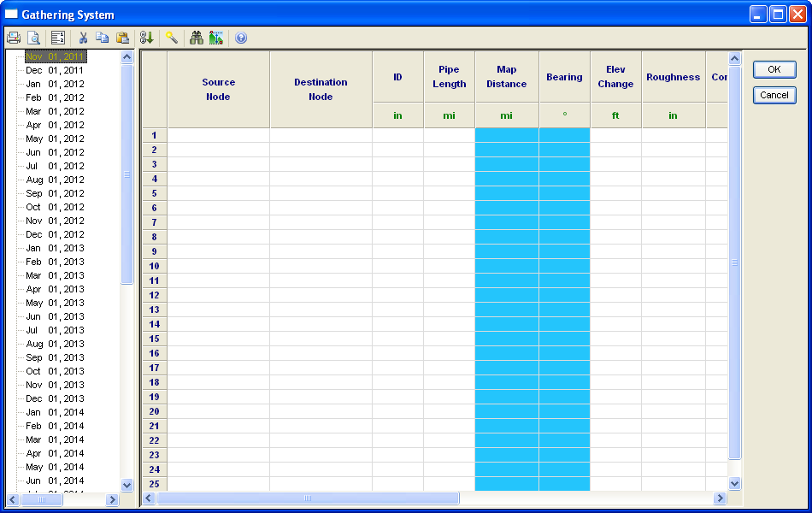Click the Print icon in the toolbar
Image resolution: width=812 pixels, height=513 pixels.
point(14,38)
